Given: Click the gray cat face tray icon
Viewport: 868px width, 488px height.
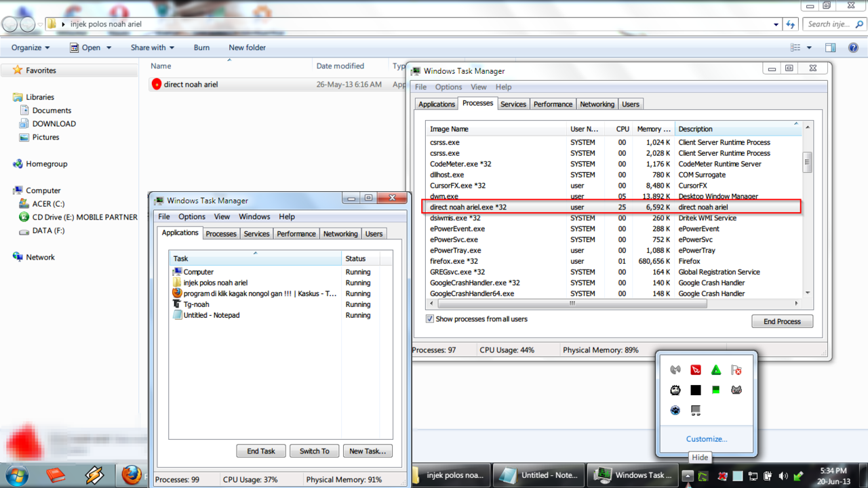Looking at the screenshot, I should click(736, 390).
